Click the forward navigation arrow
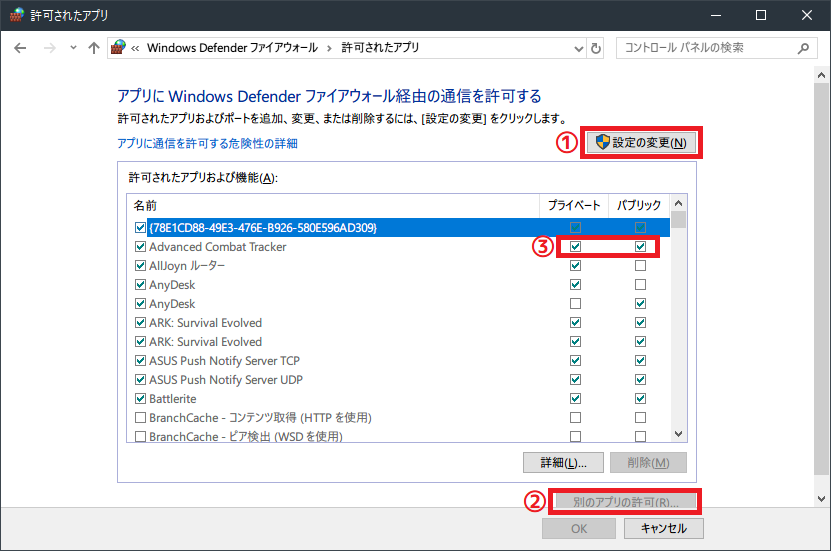The image size is (831, 551). tap(49, 48)
